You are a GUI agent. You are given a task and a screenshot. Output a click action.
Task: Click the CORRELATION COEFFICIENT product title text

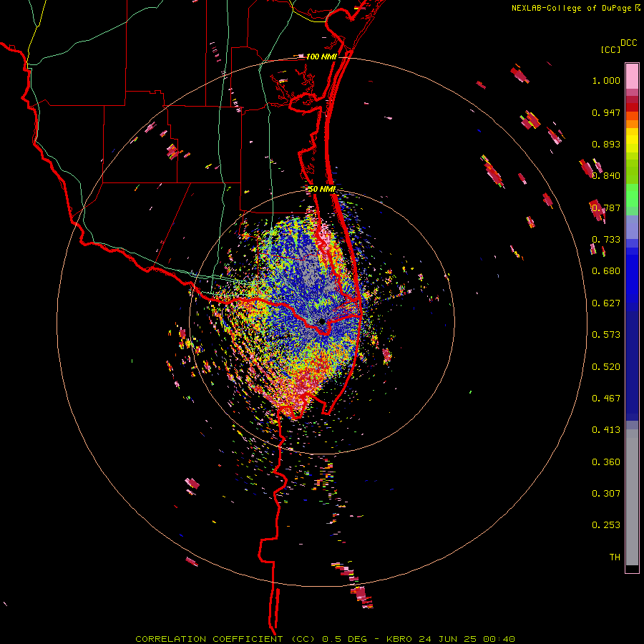point(209,639)
